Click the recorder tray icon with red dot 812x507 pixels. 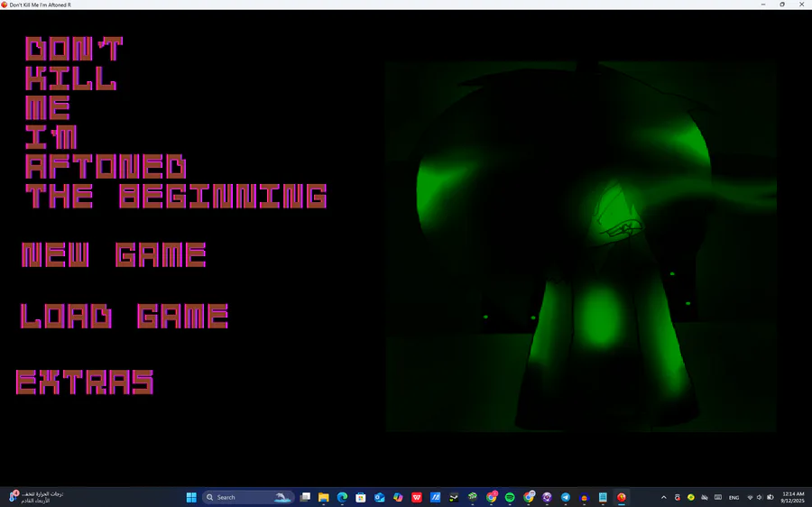pos(678,497)
